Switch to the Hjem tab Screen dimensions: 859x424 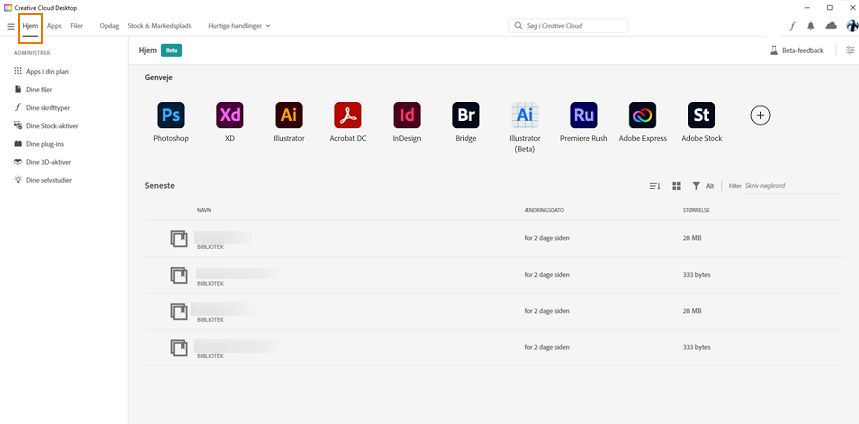tap(30, 26)
